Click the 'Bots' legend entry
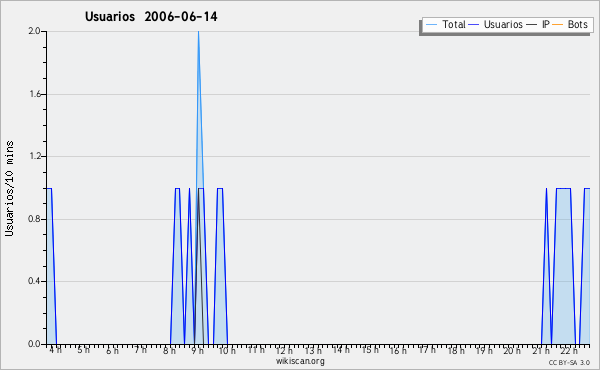The width and height of the screenshot is (600, 370). point(570,24)
